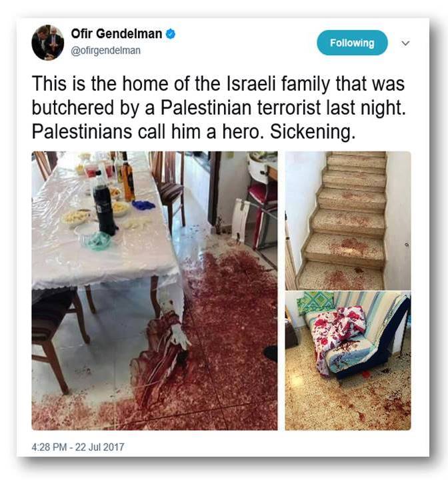448x480 pixels.
Task: Click the tweet line ending "Sickening."
Action: coord(193,131)
